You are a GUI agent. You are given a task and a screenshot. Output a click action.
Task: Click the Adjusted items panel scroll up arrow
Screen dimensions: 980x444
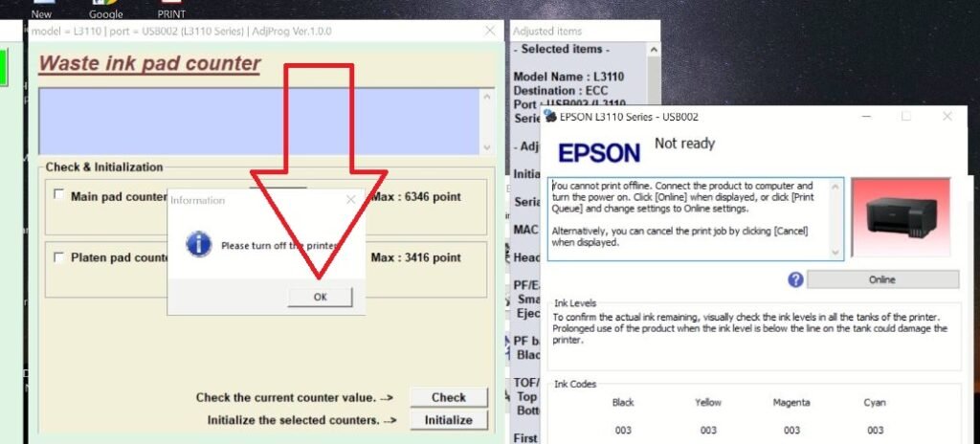(653, 50)
